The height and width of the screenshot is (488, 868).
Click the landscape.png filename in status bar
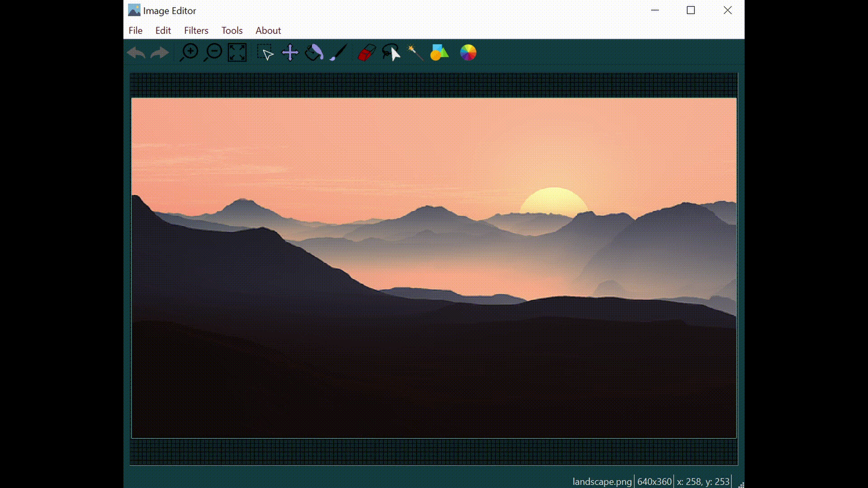(602, 481)
